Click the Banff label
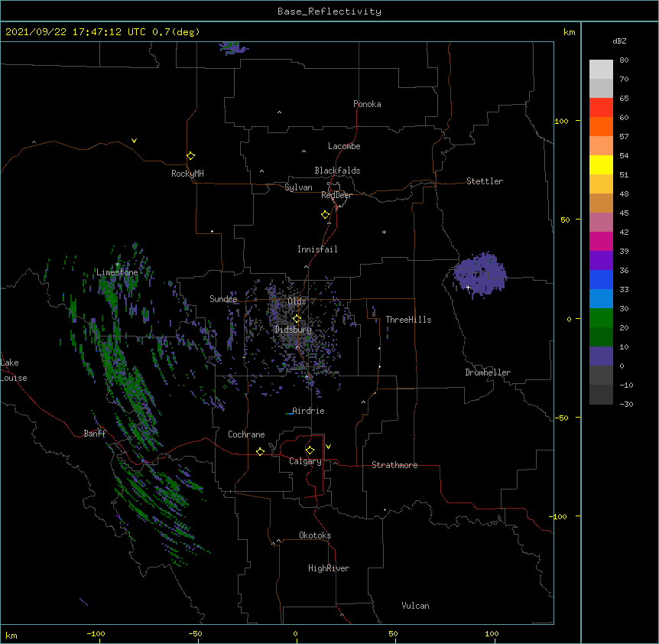The height and width of the screenshot is (644, 659). (x=95, y=434)
